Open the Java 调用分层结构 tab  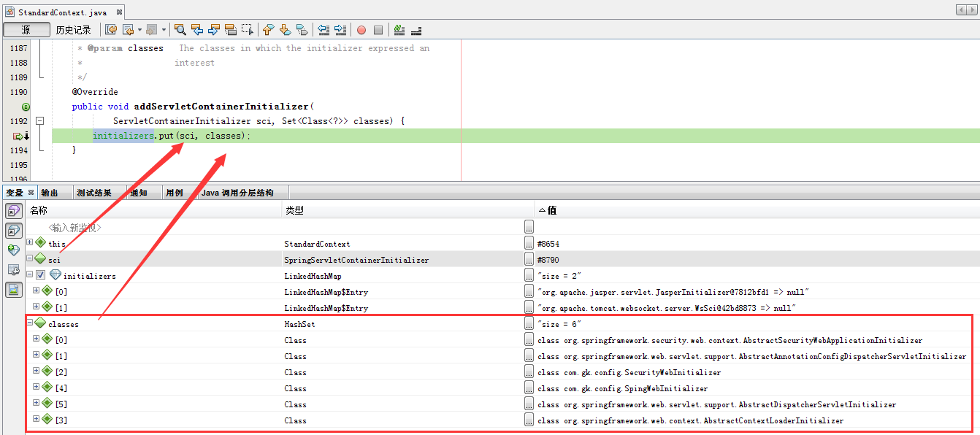pos(237,193)
